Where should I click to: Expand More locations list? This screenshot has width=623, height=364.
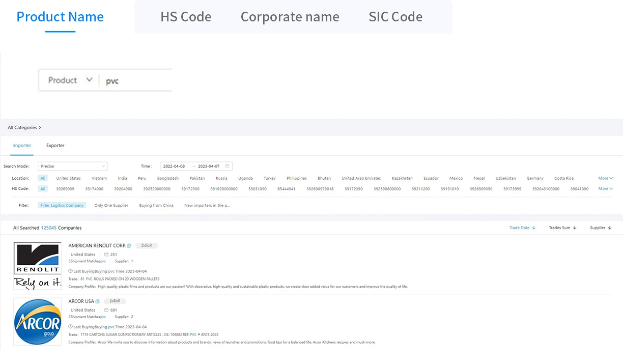pyautogui.click(x=606, y=178)
